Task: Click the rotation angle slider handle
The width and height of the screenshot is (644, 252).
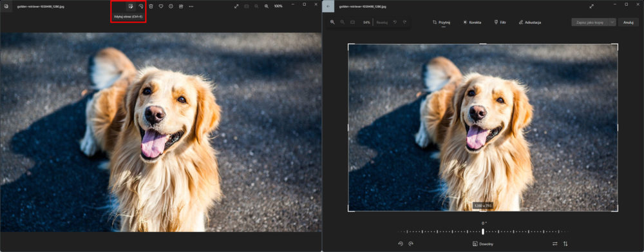Action: coord(483,232)
